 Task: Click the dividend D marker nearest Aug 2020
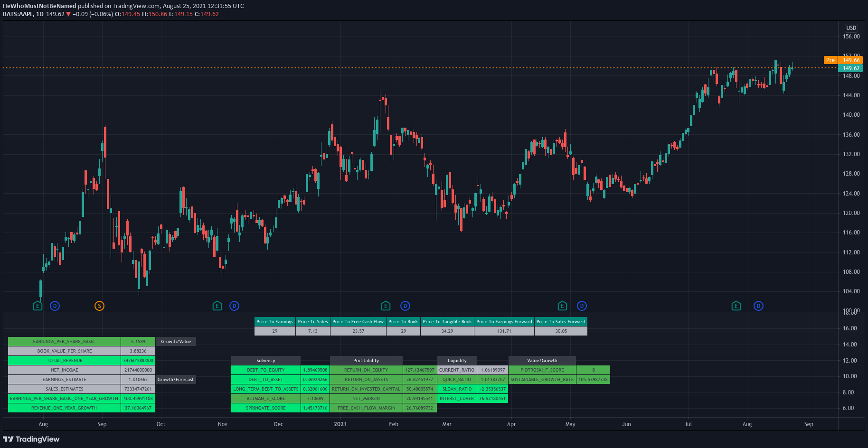pyautogui.click(x=55, y=306)
